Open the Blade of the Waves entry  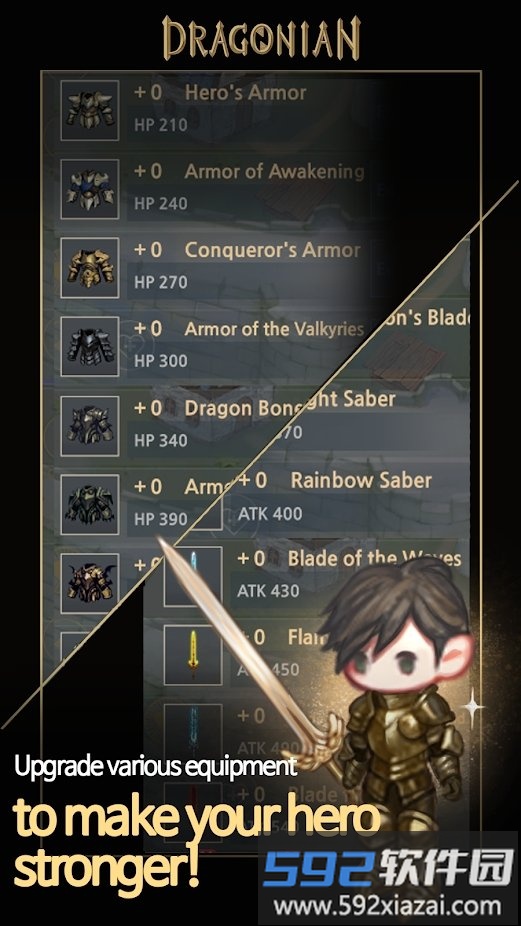point(351,574)
